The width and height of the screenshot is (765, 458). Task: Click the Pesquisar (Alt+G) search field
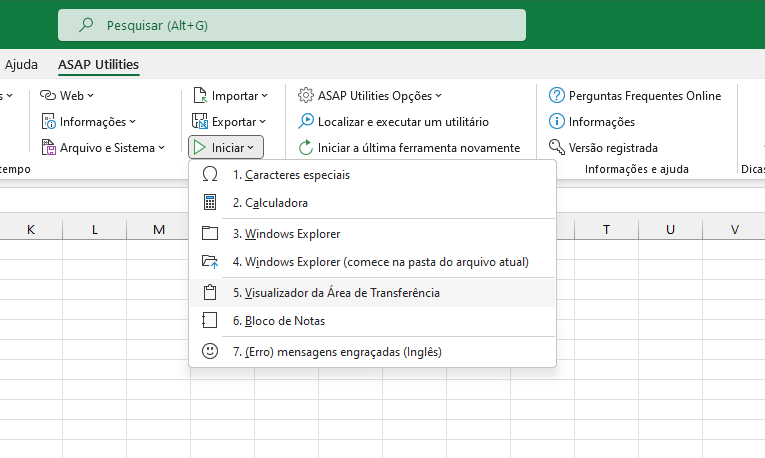292,25
